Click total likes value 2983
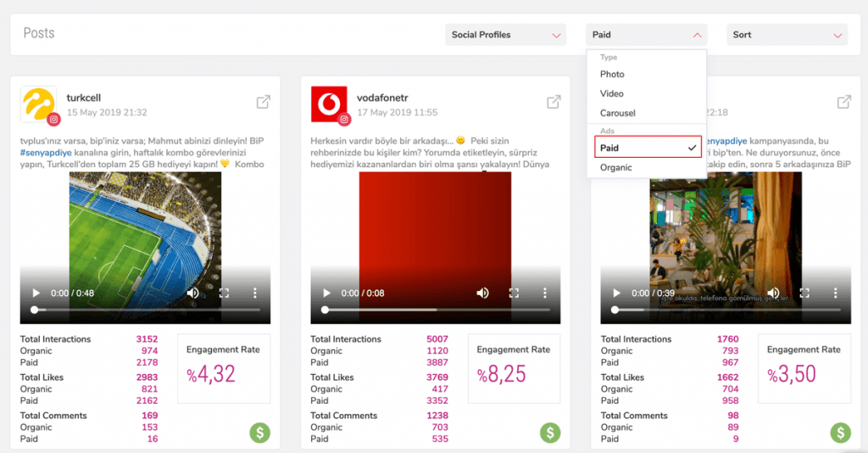Viewport: 868px width, 453px height. click(x=147, y=377)
